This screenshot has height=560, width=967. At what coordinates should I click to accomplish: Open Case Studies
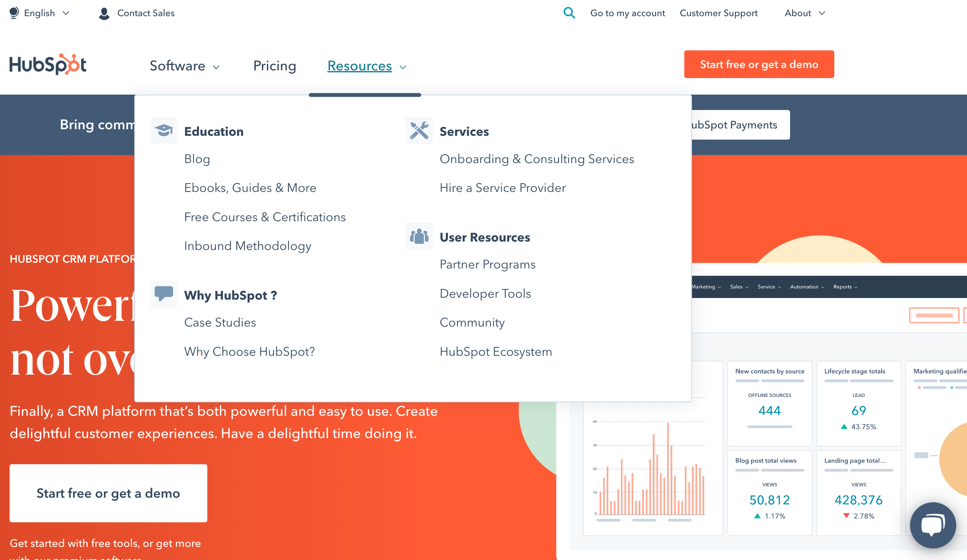(220, 322)
